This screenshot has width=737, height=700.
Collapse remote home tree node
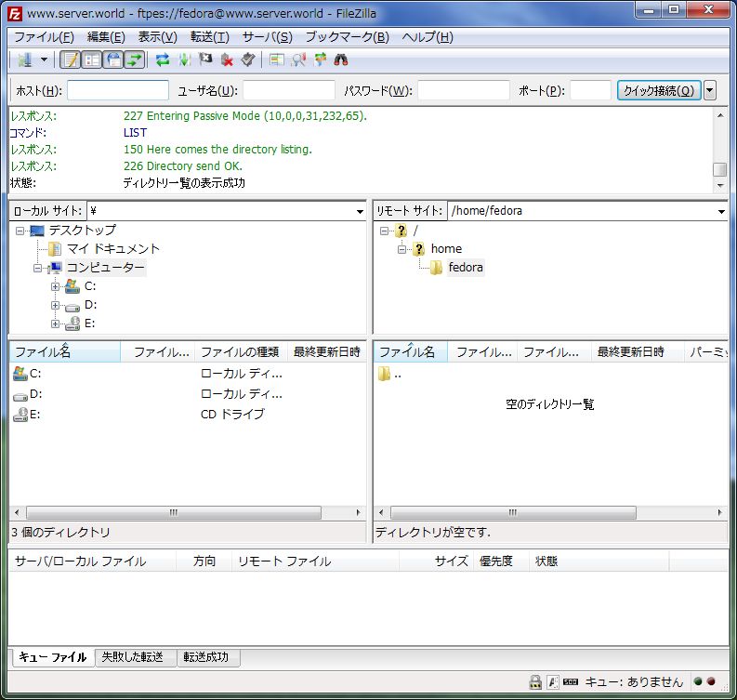tap(401, 249)
